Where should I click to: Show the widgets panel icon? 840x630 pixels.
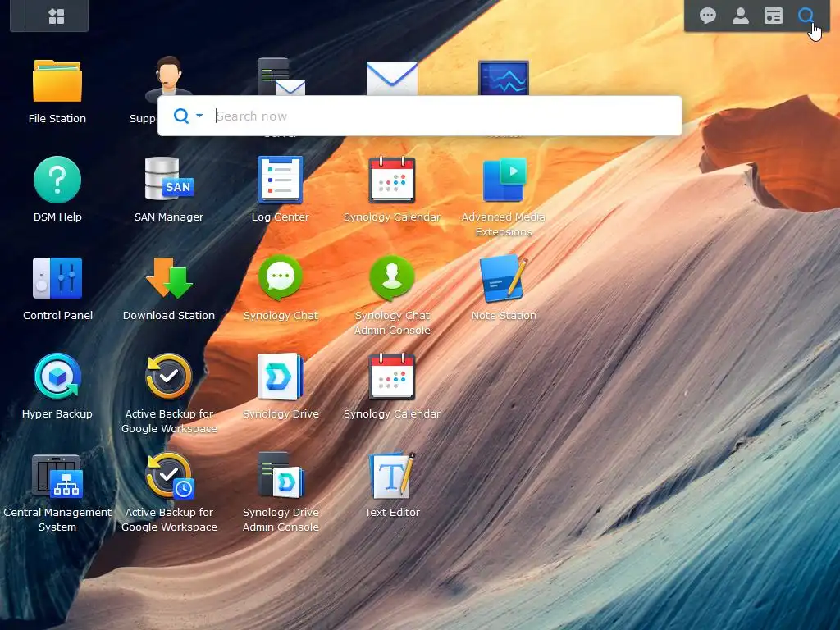pyautogui.click(x=773, y=16)
